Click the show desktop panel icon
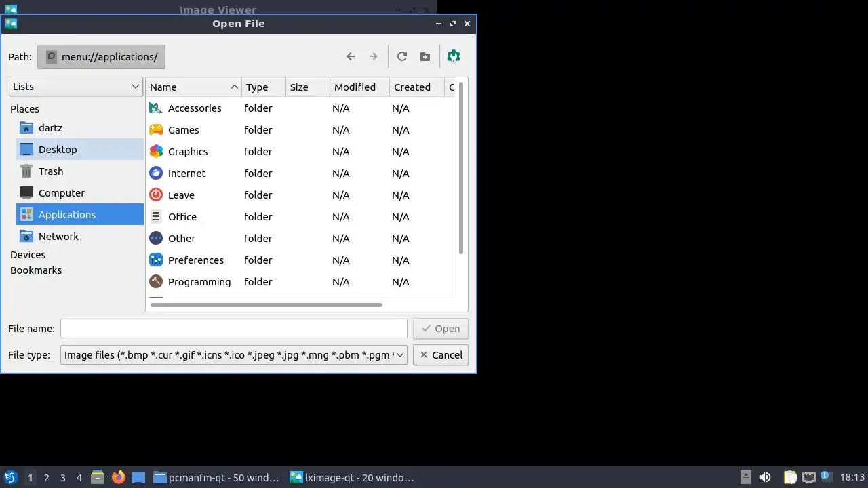This screenshot has width=868, height=488. pyautogui.click(x=138, y=477)
